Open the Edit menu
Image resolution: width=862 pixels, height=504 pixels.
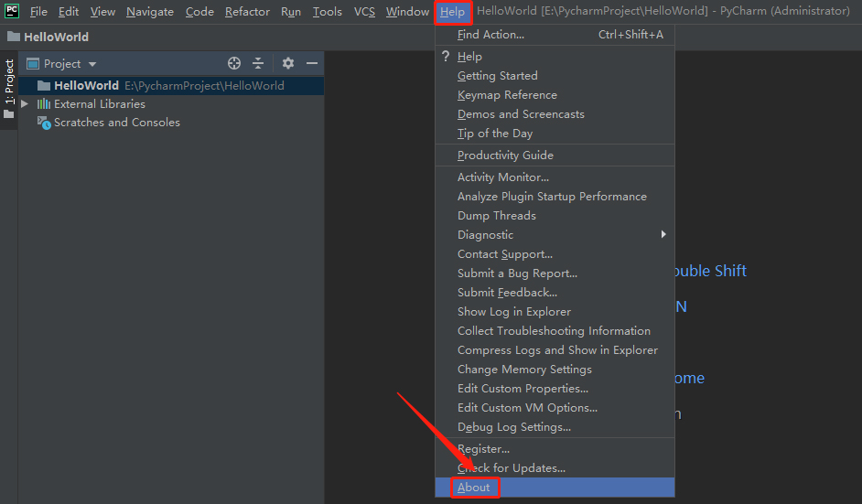coord(69,12)
